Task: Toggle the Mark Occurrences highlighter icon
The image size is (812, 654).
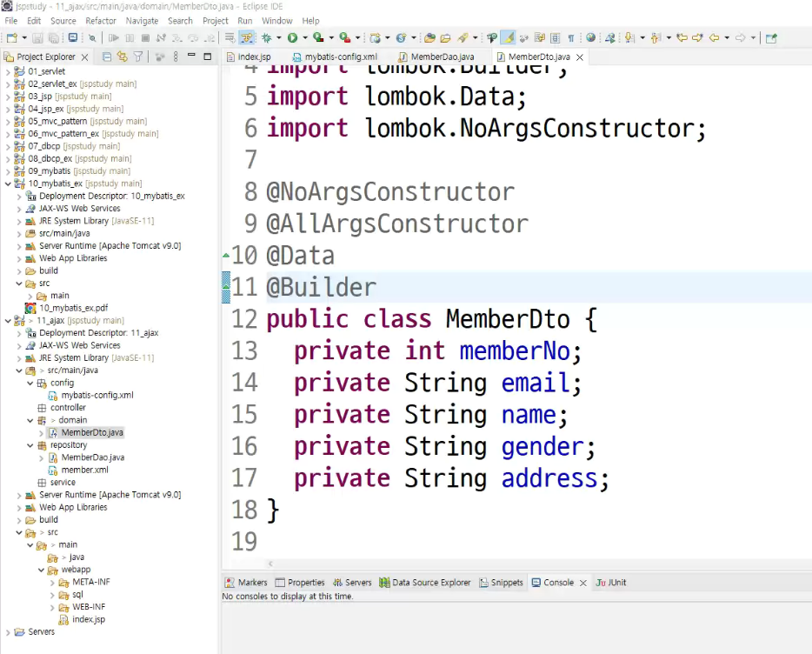Action: (508, 37)
